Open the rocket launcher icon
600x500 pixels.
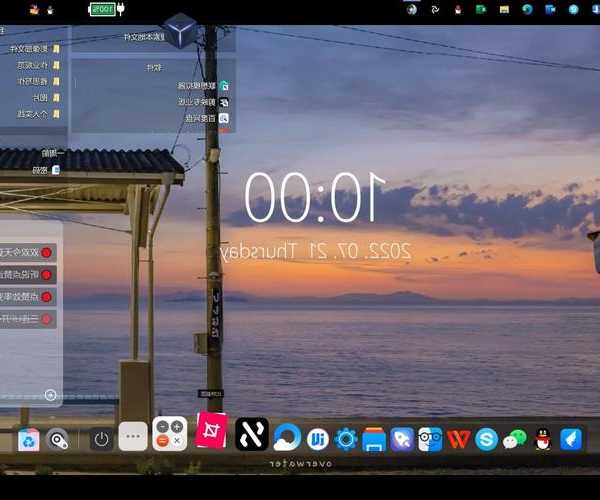click(402, 438)
